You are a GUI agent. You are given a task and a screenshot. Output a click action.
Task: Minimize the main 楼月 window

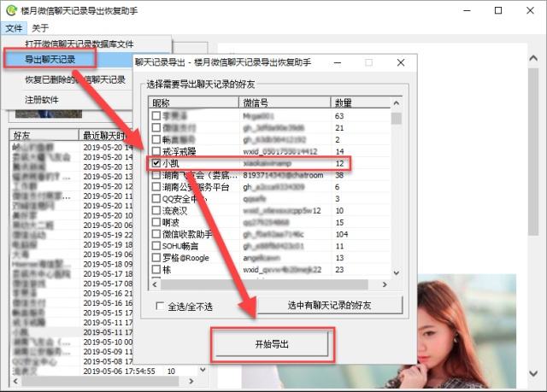click(467, 10)
